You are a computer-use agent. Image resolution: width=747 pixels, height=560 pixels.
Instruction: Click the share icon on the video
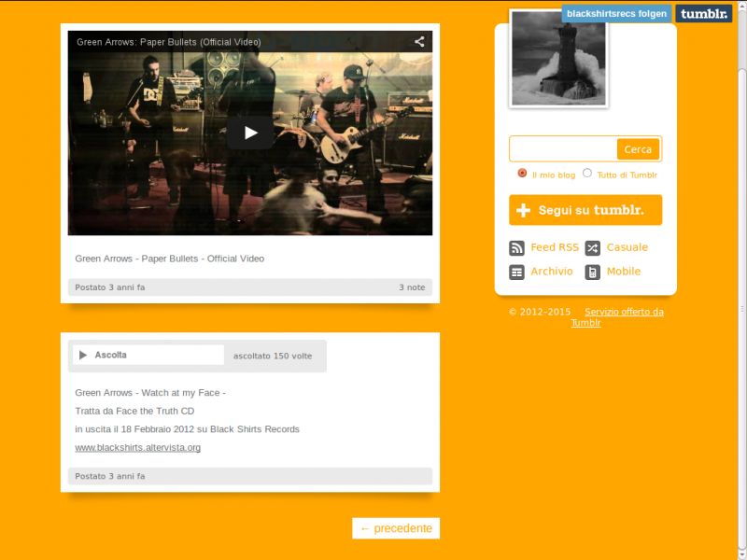(419, 42)
